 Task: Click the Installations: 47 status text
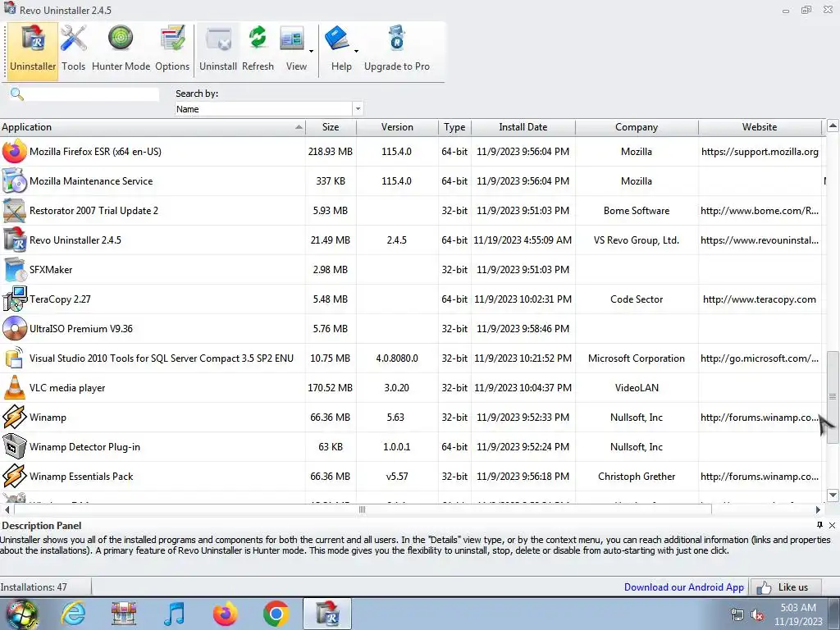pos(34,587)
